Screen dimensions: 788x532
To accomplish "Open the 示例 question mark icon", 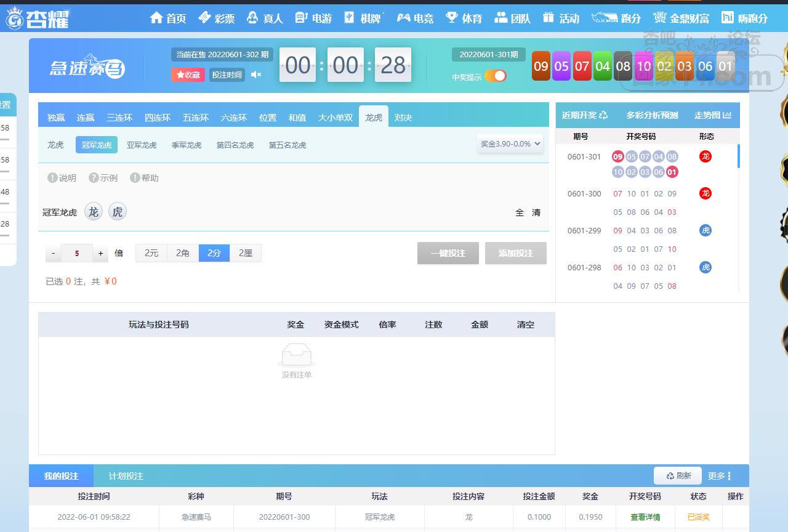I will 94,178.
